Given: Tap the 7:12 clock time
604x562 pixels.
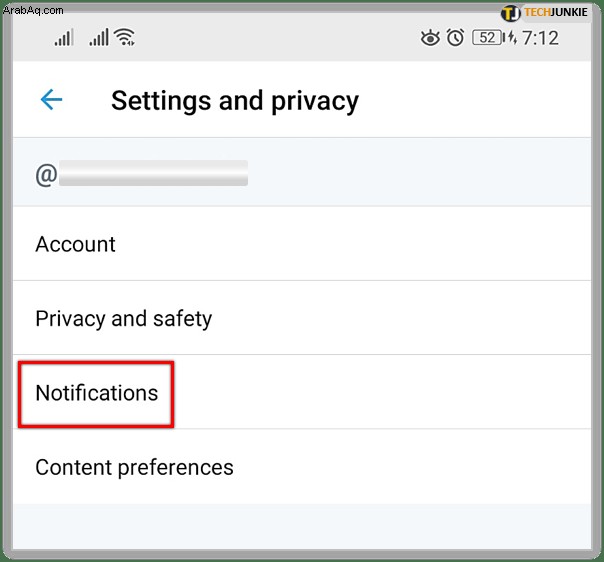Looking at the screenshot, I should 540,38.
